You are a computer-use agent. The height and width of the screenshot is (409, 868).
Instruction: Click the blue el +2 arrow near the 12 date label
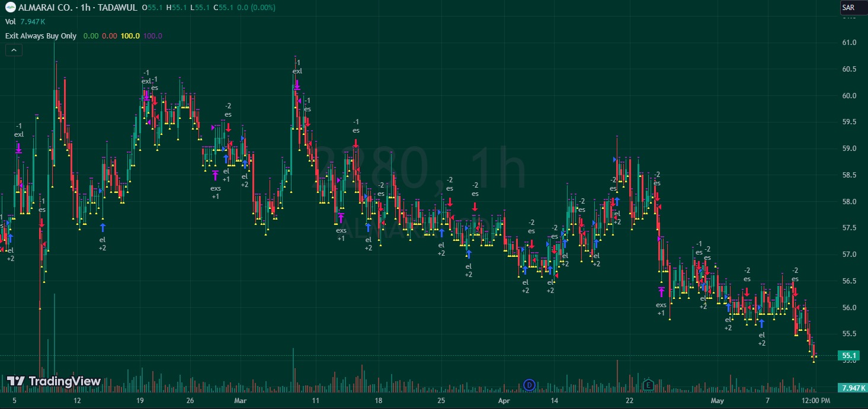pos(103,227)
